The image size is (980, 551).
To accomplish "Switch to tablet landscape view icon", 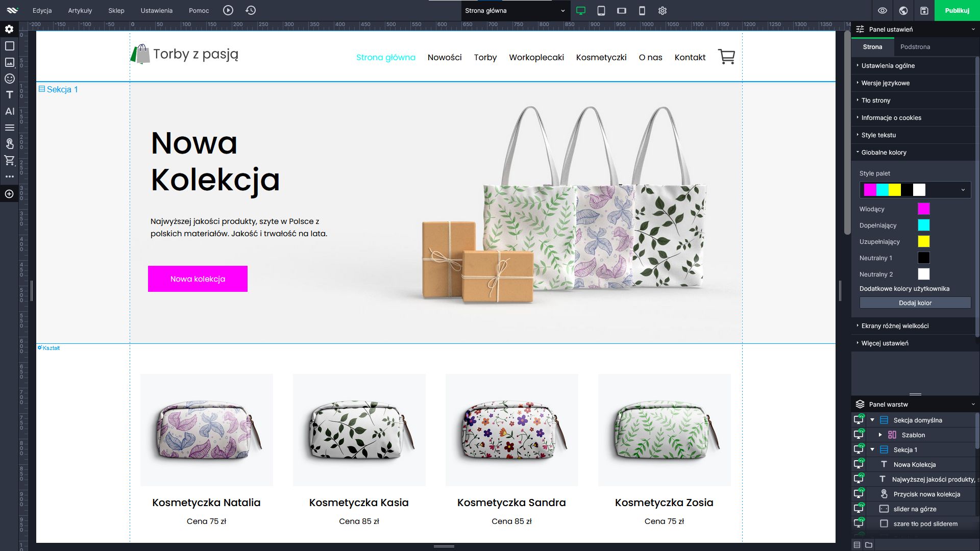I will coord(622,11).
